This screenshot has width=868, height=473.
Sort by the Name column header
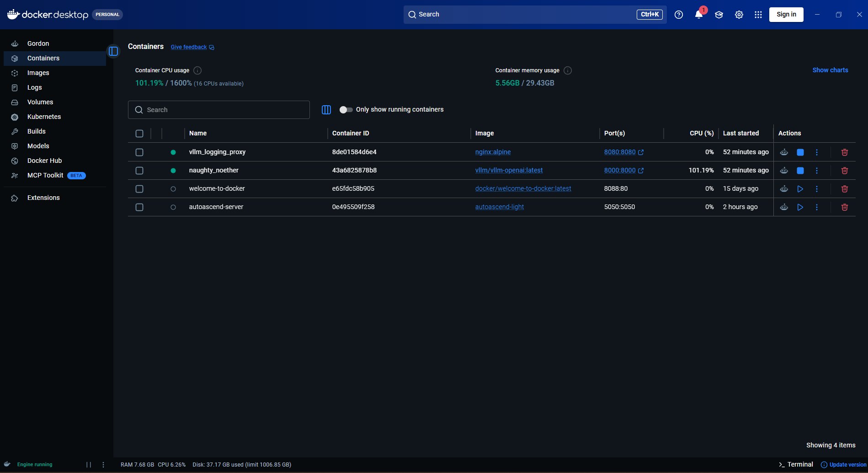(198, 133)
